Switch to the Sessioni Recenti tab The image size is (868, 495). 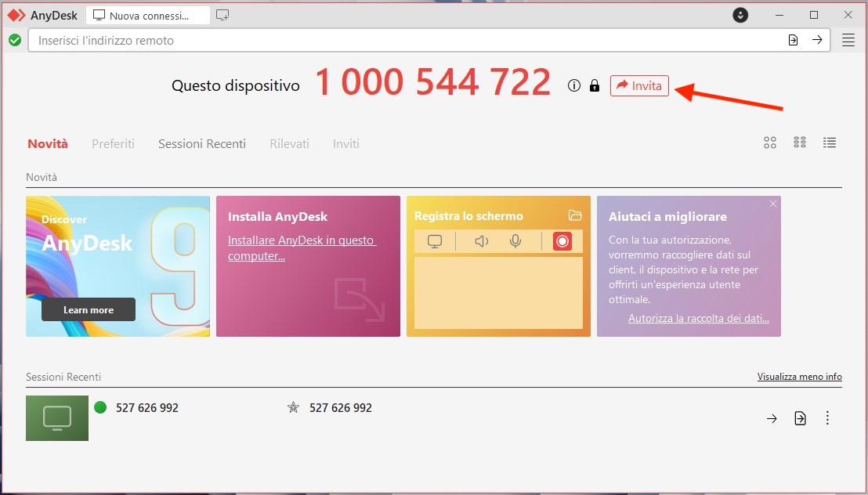click(202, 144)
